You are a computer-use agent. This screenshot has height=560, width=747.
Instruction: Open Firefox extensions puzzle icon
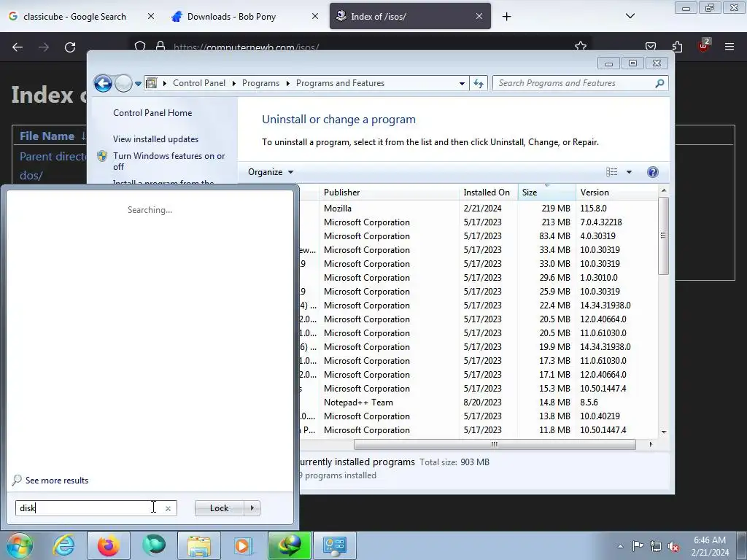tap(677, 46)
